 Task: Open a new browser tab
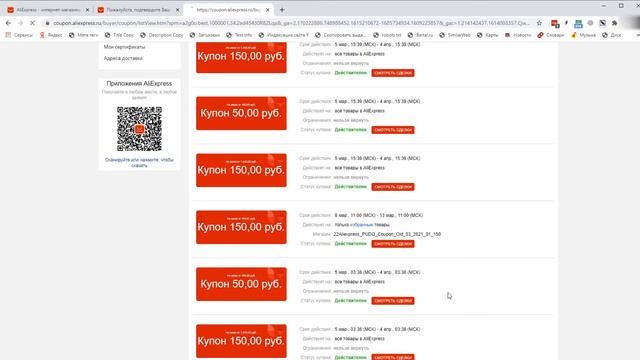282,9
